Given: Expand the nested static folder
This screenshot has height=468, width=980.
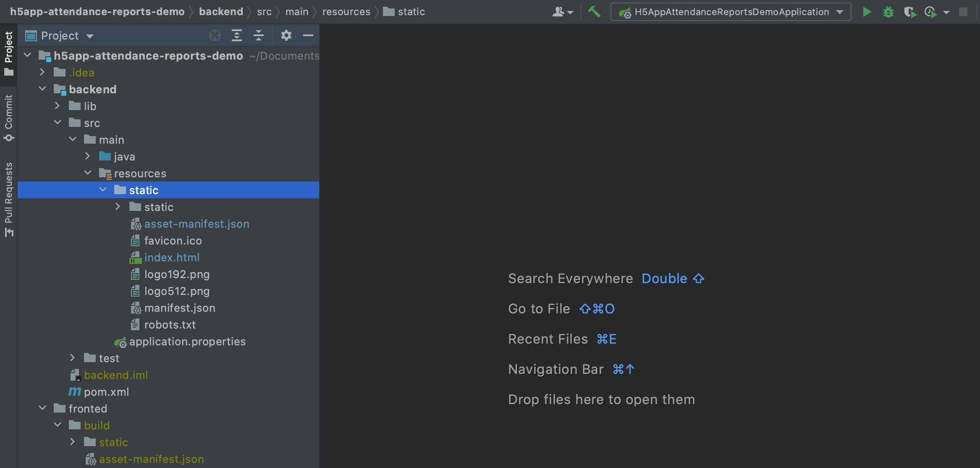Looking at the screenshot, I should click(x=118, y=206).
